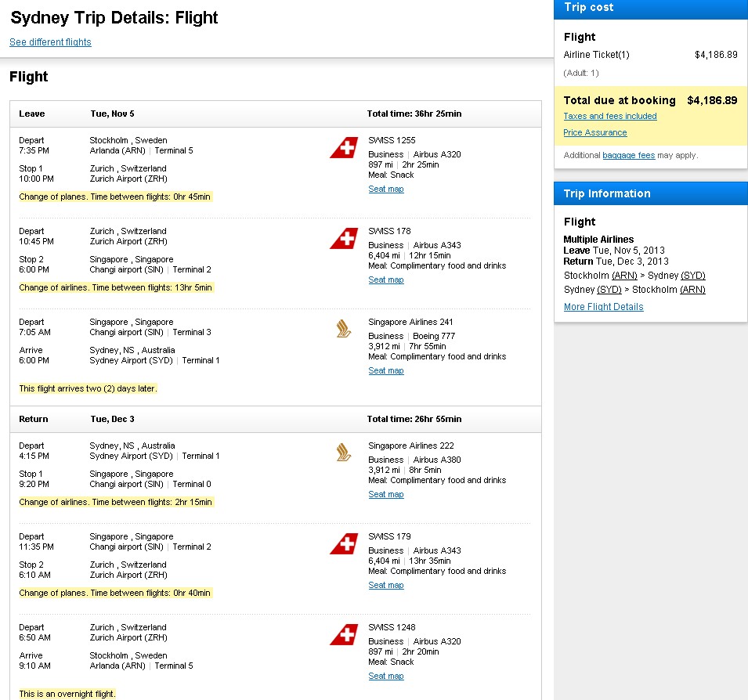The width and height of the screenshot is (748, 700).
Task: Click the SWISS logo for flight 1248
Action: coord(344,635)
